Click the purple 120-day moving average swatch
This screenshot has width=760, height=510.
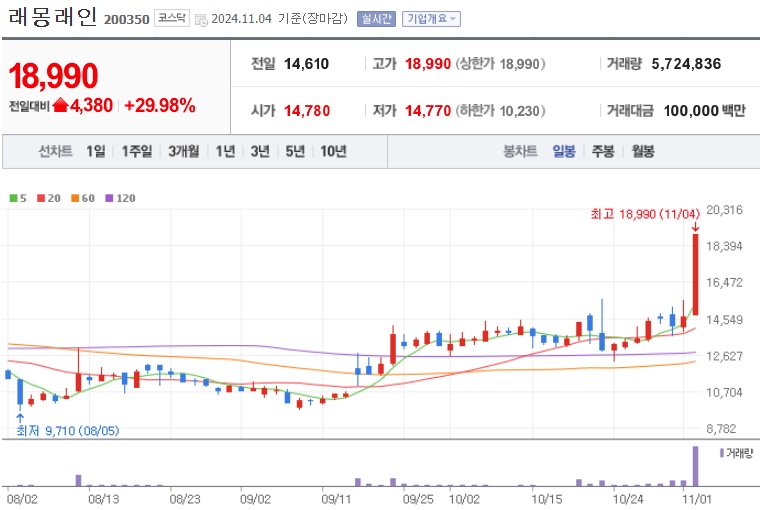[109, 198]
